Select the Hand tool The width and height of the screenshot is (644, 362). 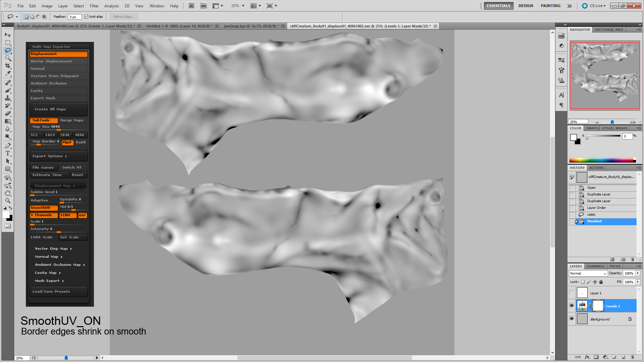8,193
